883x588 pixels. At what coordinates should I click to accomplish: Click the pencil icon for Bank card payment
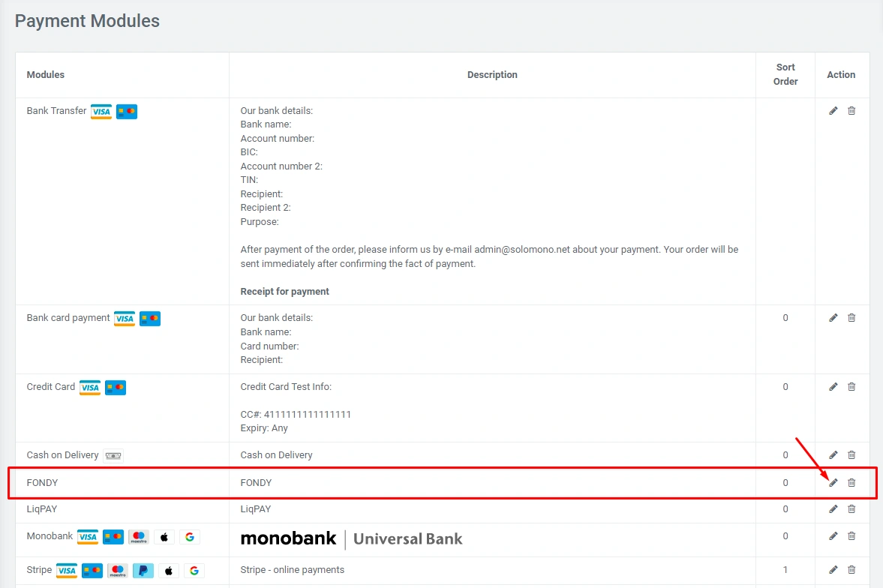pos(833,318)
